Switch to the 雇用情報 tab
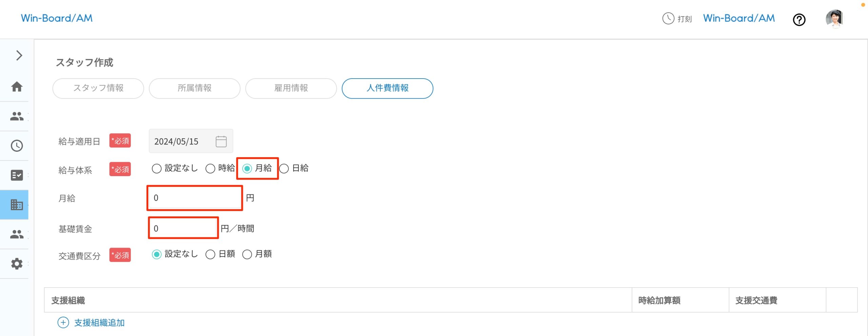Viewport: 868px width, 336px height. (291, 88)
